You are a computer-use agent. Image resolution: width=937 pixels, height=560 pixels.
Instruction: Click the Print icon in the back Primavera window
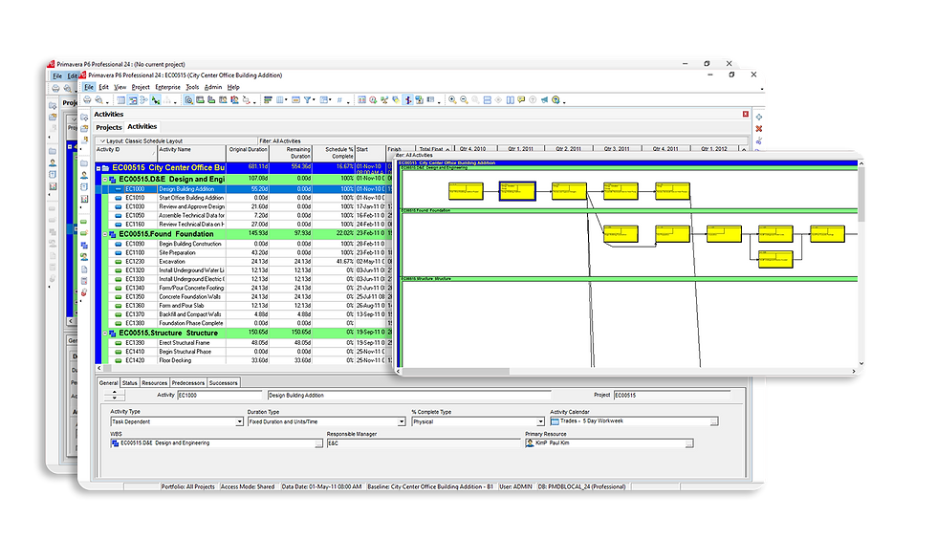(55, 88)
